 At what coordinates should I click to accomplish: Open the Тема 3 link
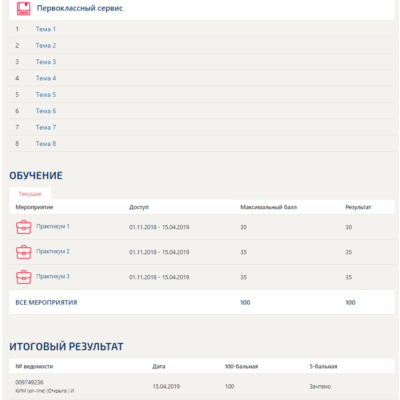[x=46, y=62]
